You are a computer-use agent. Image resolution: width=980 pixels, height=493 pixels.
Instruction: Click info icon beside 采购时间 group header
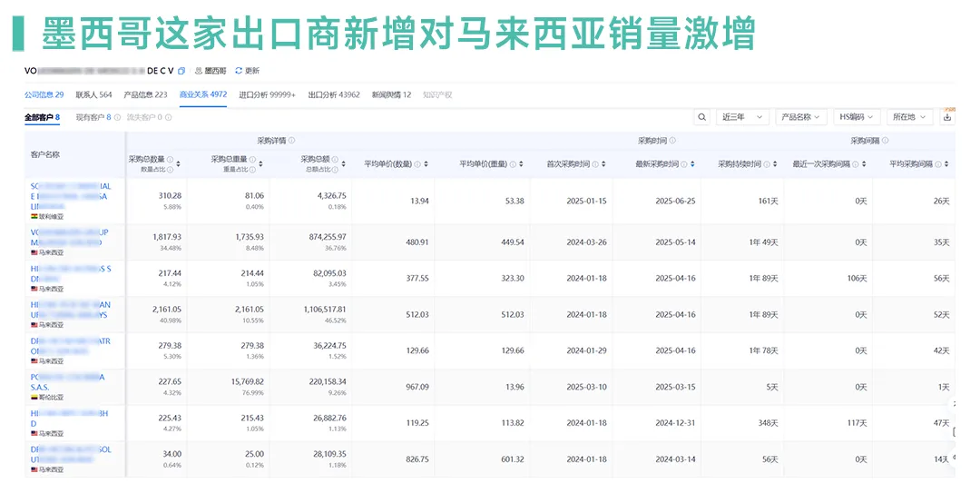tap(672, 141)
